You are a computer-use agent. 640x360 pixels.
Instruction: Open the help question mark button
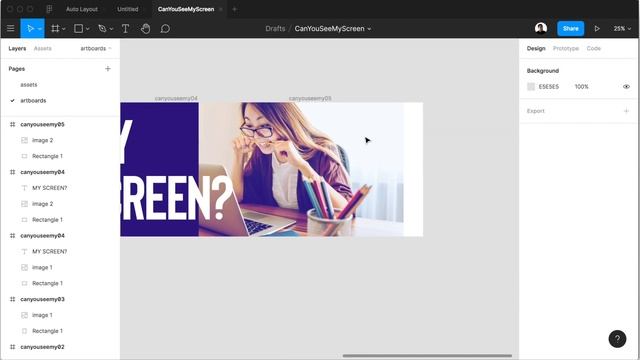[x=617, y=339]
